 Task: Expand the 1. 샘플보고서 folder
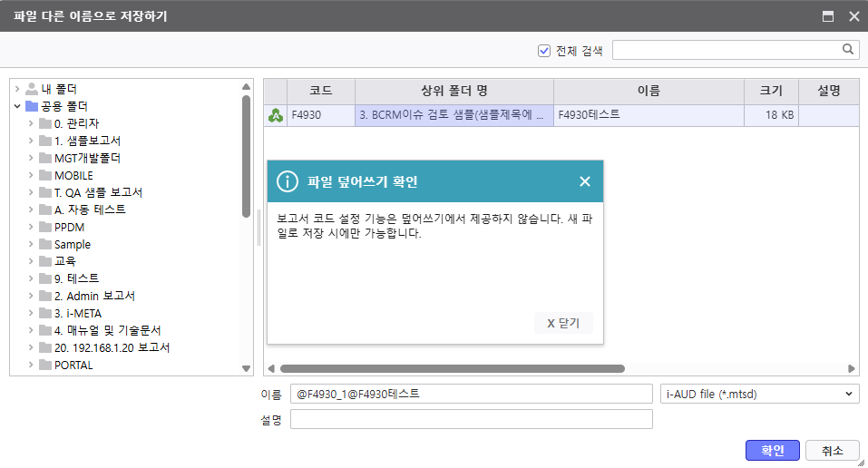pyautogui.click(x=31, y=141)
